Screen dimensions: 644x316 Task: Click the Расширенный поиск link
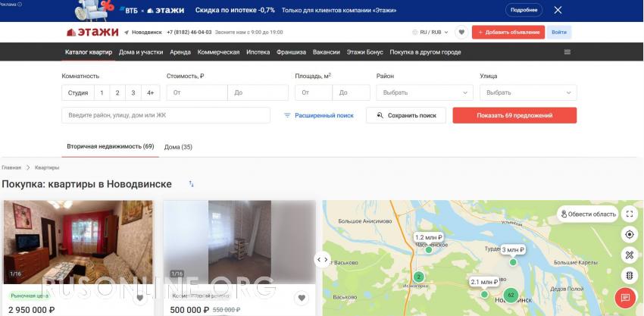[319, 115]
